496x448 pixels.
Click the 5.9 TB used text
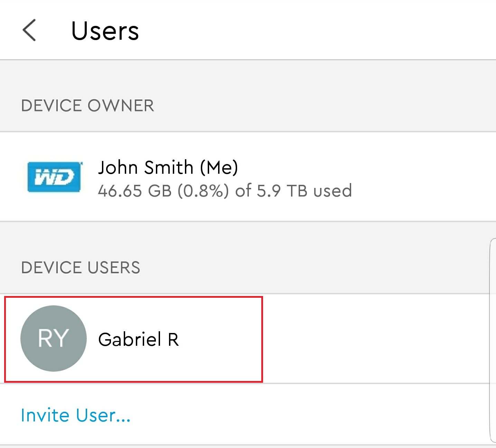pyautogui.click(x=305, y=191)
